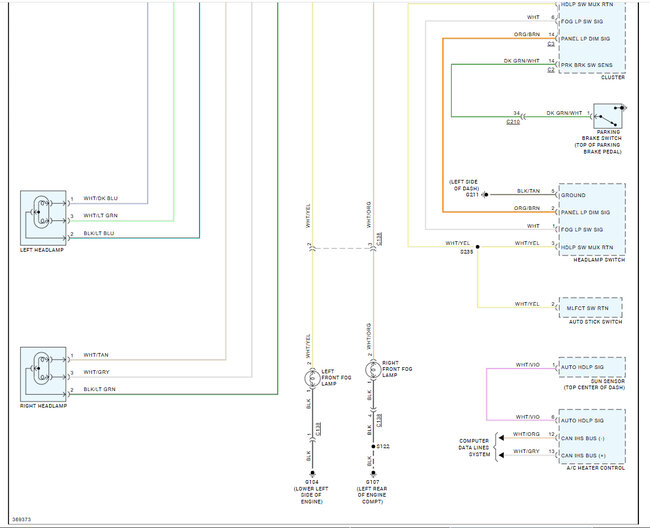Click the CLUSTER component label
The width and height of the screenshot is (650, 528).
click(x=613, y=78)
